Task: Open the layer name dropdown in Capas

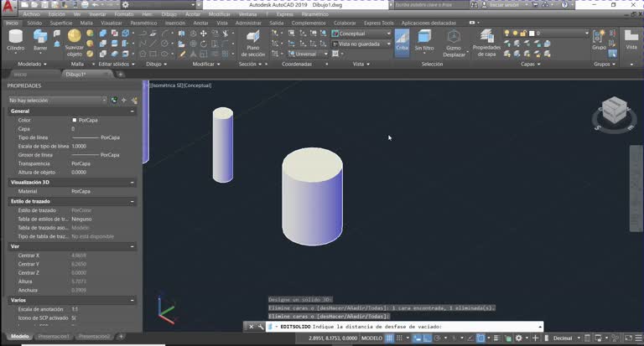Action: [x=547, y=34]
